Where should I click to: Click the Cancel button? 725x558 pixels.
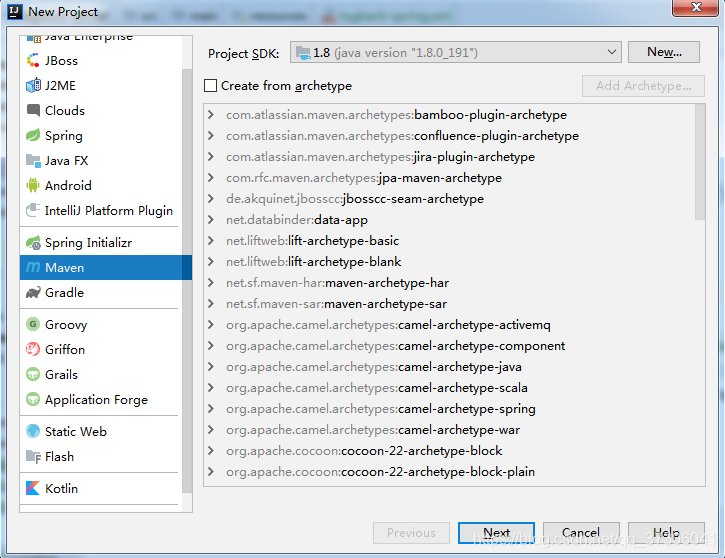(581, 533)
